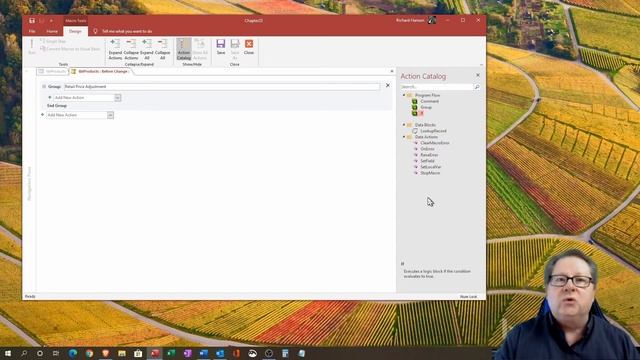This screenshot has width=640, height=360.
Task: Collapse the Program Flow tree node
Action: click(404, 95)
